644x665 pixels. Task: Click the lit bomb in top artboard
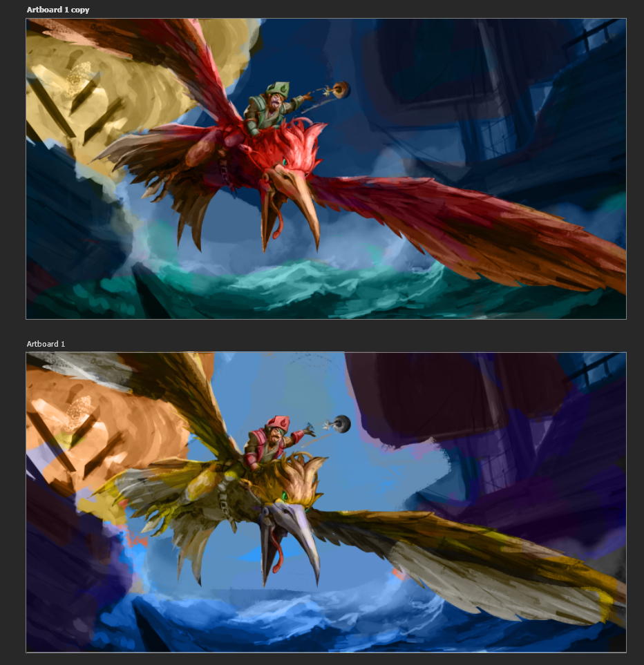click(341, 89)
